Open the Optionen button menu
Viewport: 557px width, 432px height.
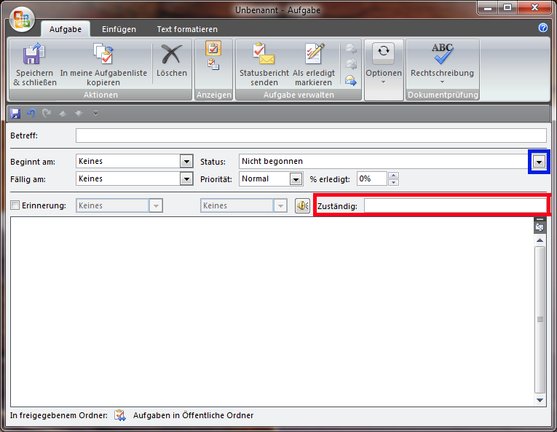pyautogui.click(x=384, y=65)
